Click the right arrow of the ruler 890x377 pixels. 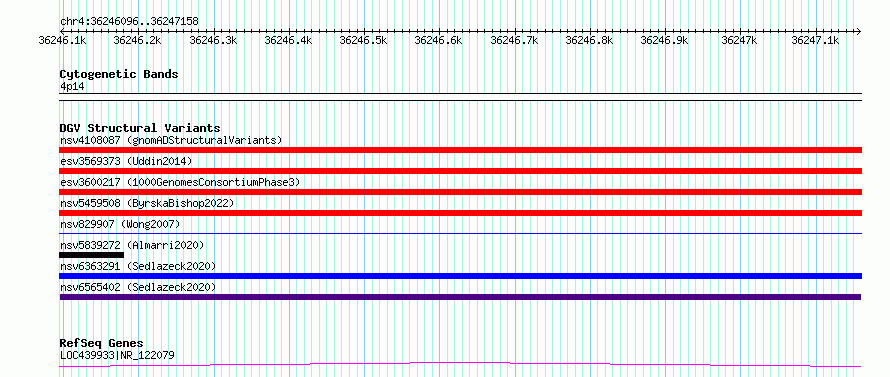click(859, 31)
